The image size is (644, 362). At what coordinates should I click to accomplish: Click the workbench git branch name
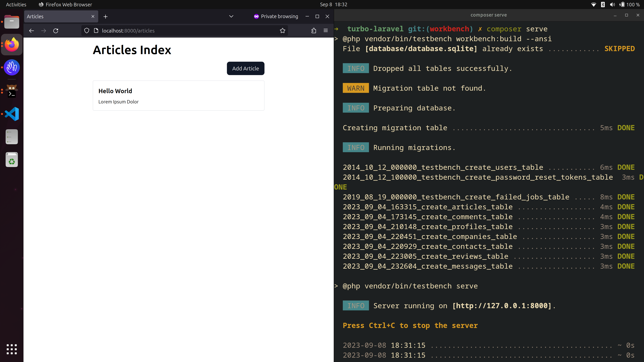[449, 29]
